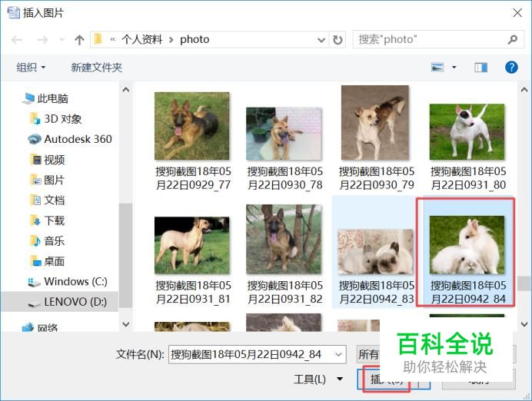Close the 插入图片 dialog

pos(517,13)
